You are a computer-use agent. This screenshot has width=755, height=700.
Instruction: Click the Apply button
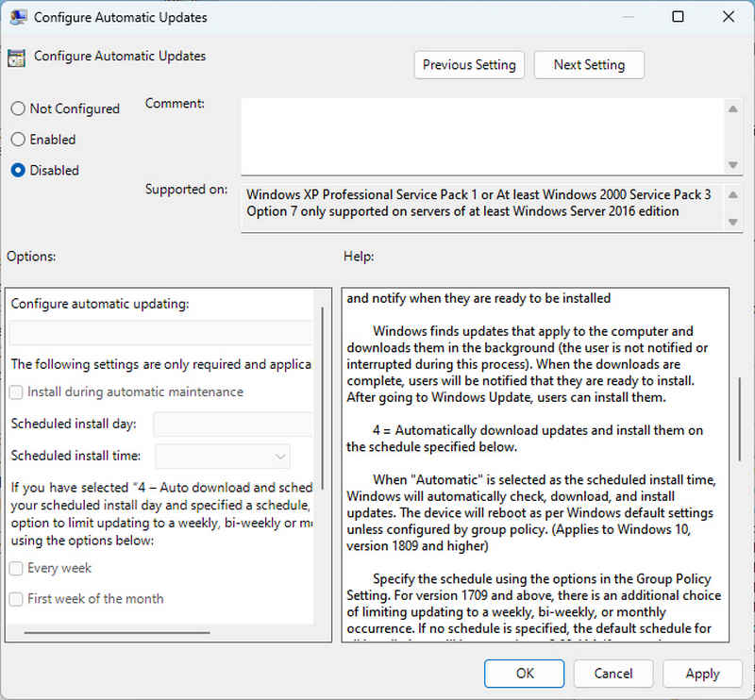tap(702, 673)
